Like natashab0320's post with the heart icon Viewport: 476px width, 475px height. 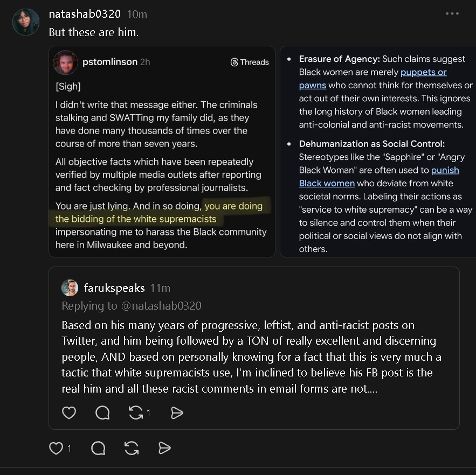[56, 448]
